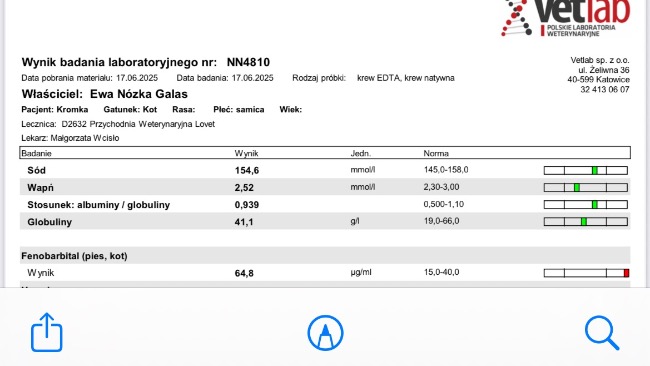
Task: Tap the Fenobarbital result value 64,8
Action: pos(244,273)
